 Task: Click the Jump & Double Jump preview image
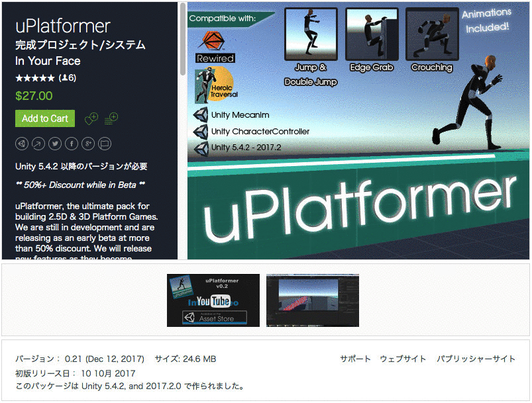click(x=311, y=34)
